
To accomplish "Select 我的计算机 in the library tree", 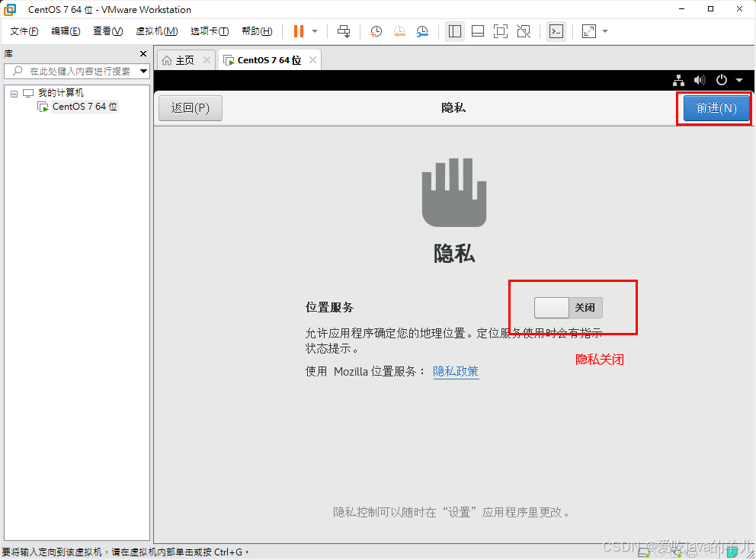I will [60, 93].
